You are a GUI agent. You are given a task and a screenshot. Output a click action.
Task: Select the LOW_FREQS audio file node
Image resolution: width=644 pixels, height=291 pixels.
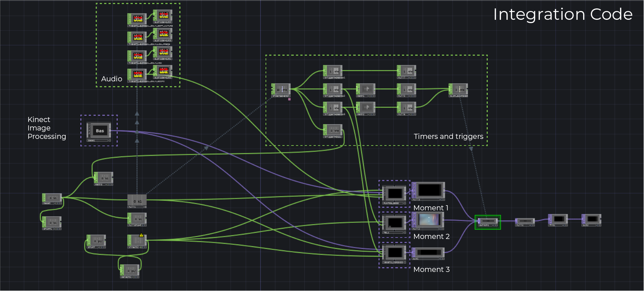click(137, 37)
